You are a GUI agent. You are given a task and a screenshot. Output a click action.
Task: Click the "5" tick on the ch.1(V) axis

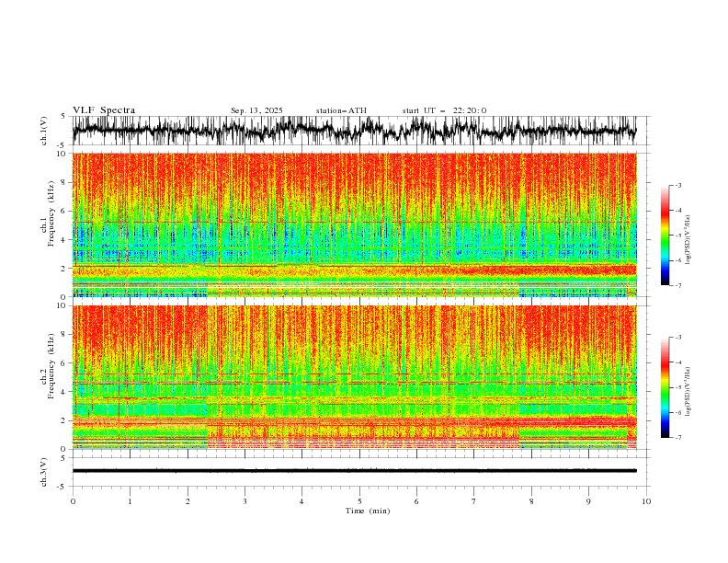63,117
